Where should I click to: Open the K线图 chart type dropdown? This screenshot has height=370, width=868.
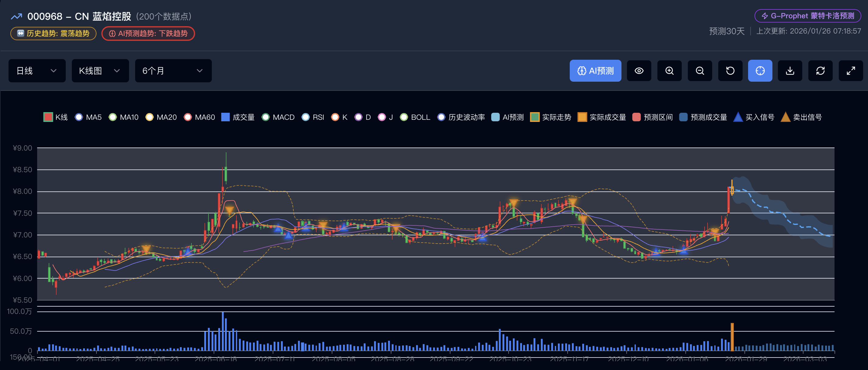[x=100, y=71]
